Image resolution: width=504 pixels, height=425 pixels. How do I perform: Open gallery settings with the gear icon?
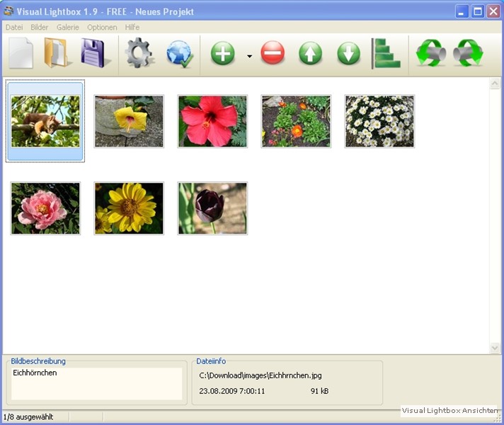[x=139, y=53]
